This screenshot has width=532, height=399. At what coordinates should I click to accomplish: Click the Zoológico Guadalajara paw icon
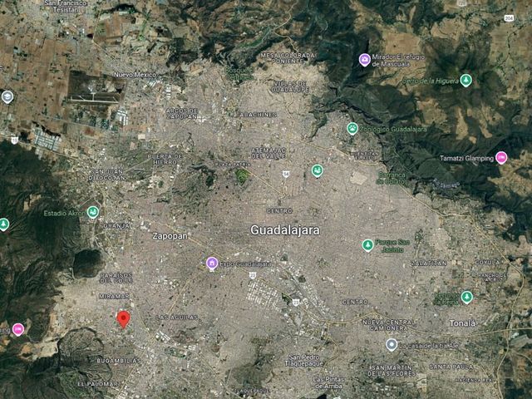tap(352, 129)
